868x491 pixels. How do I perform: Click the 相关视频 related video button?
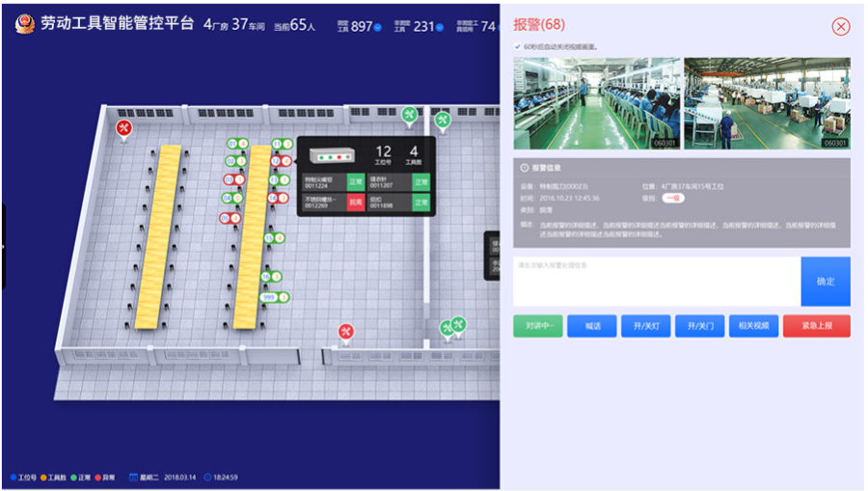click(x=753, y=326)
